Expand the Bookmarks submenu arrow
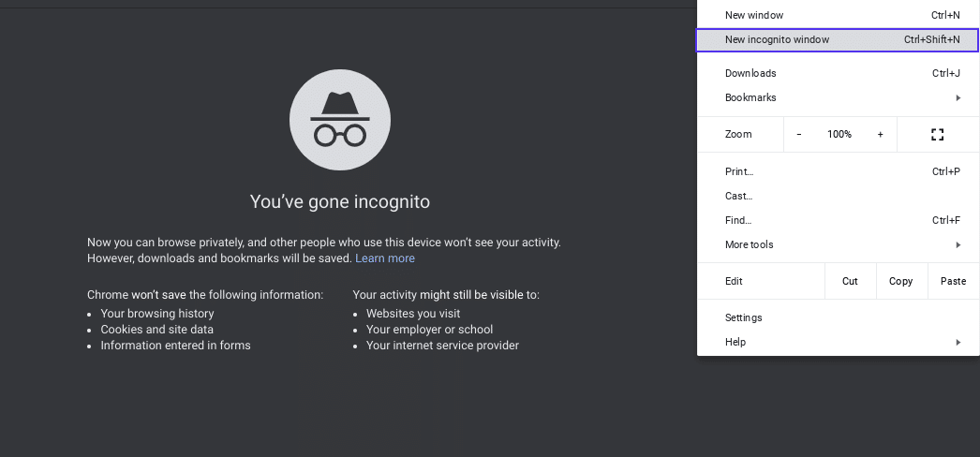 (x=958, y=97)
